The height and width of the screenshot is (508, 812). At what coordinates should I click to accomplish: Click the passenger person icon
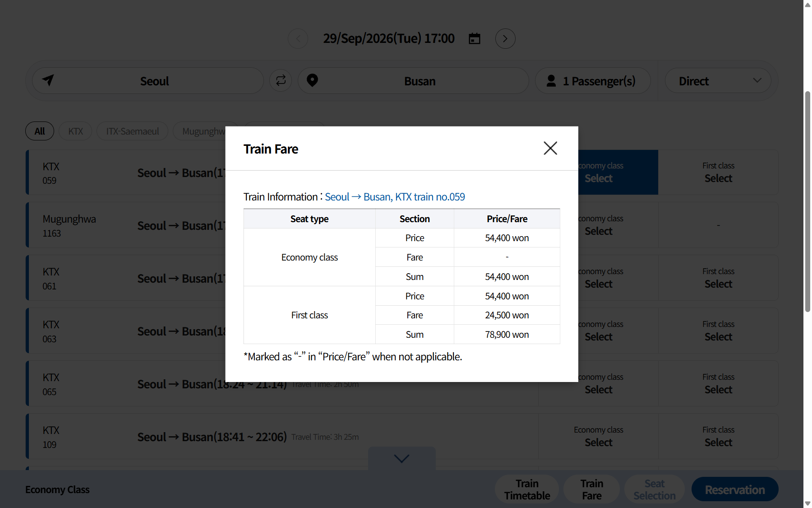pyautogui.click(x=551, y=81)
